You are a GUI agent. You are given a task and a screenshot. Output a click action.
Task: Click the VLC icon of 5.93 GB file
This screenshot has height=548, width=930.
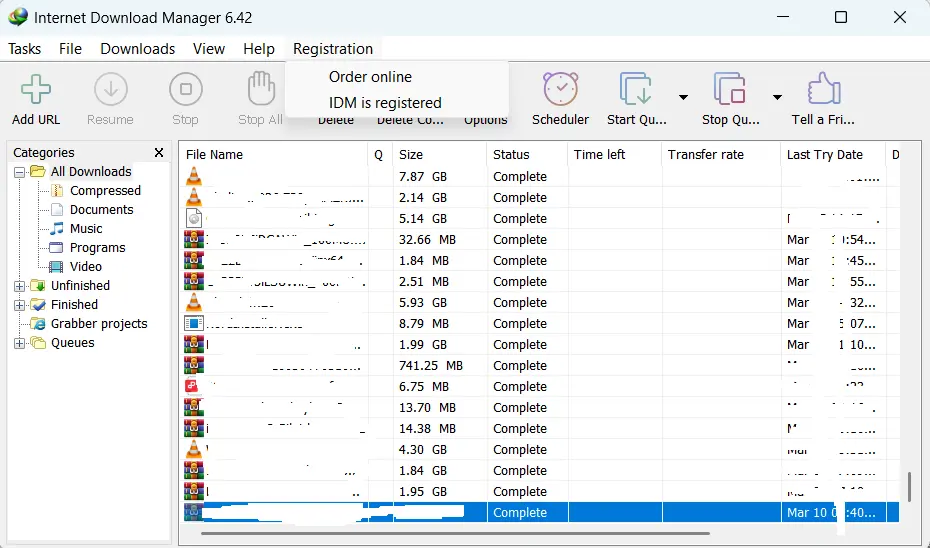193,302
